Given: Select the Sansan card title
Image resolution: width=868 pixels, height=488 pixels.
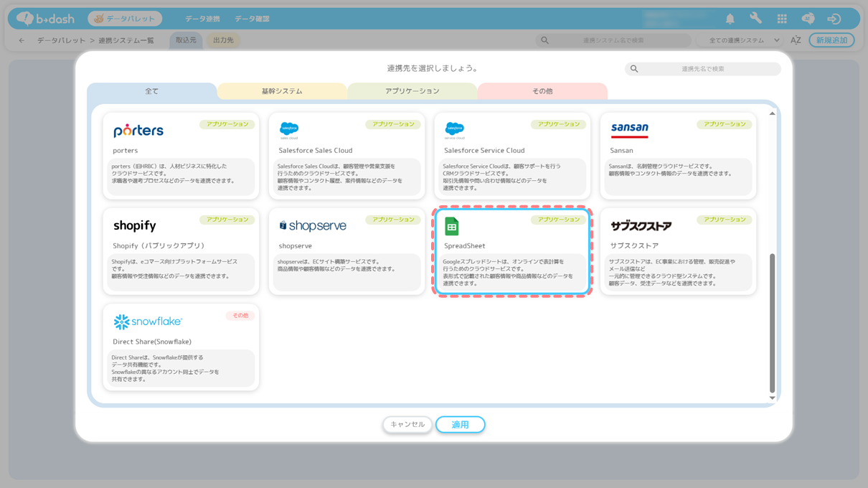Looking at the screenshot, I should click(x=621, y=150).
